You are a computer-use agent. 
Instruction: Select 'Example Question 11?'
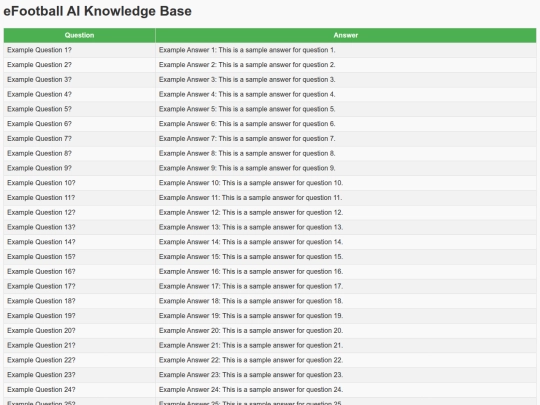coord(80,198)
